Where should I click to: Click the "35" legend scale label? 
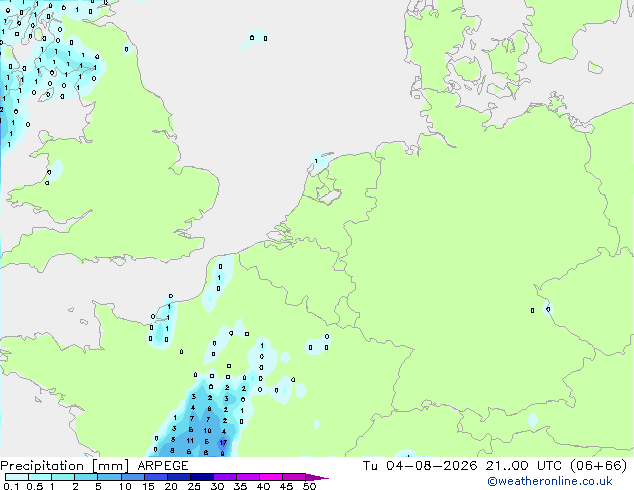tap(240, 486)
